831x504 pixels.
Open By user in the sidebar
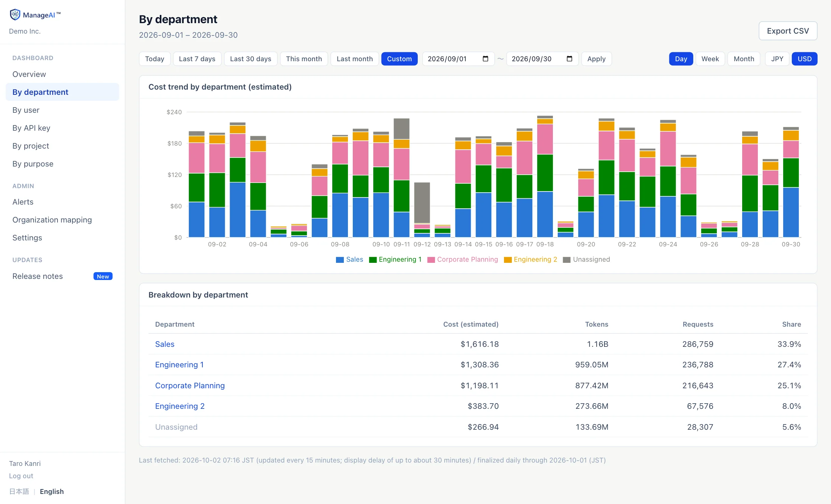point(62,110)
